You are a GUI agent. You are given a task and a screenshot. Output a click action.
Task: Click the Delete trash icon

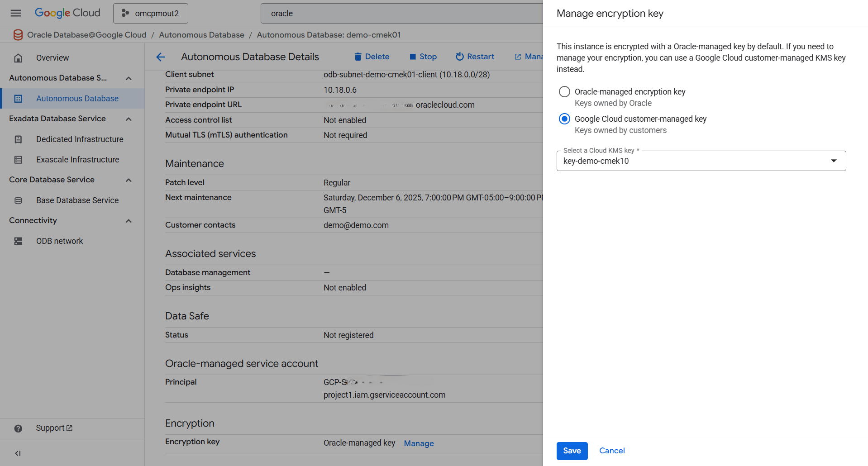(358, 57)
